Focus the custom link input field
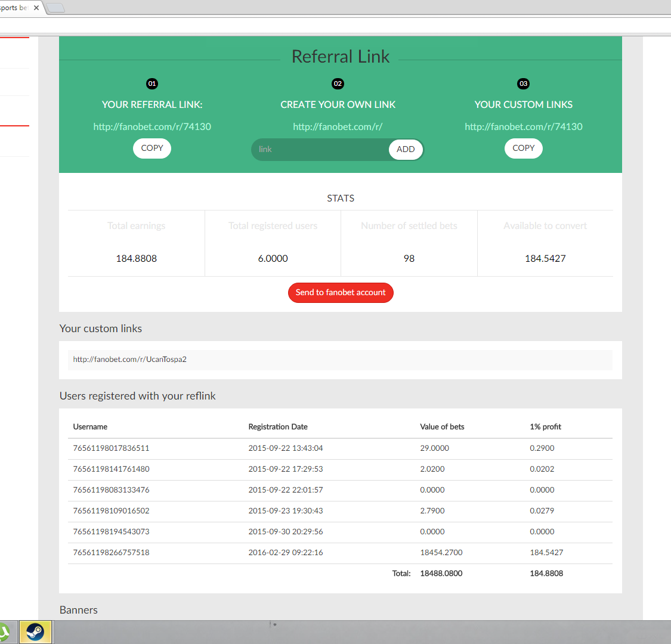Image resolution: width=671 pixels, height=644 pixels. tap(320, 149)
